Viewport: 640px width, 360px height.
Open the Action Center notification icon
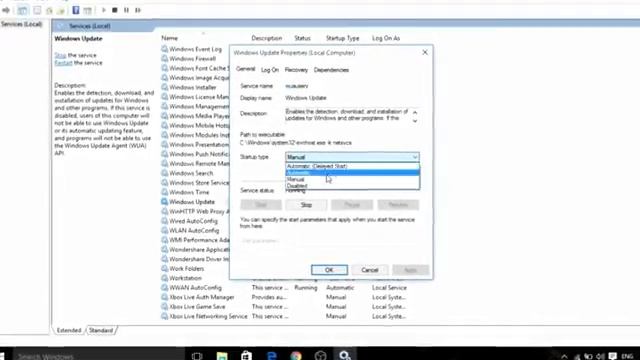click(x=612, y=356)
